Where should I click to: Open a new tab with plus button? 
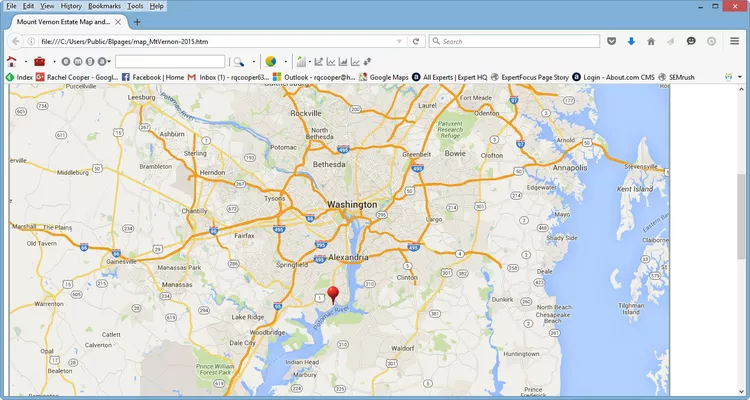(137, 22)
